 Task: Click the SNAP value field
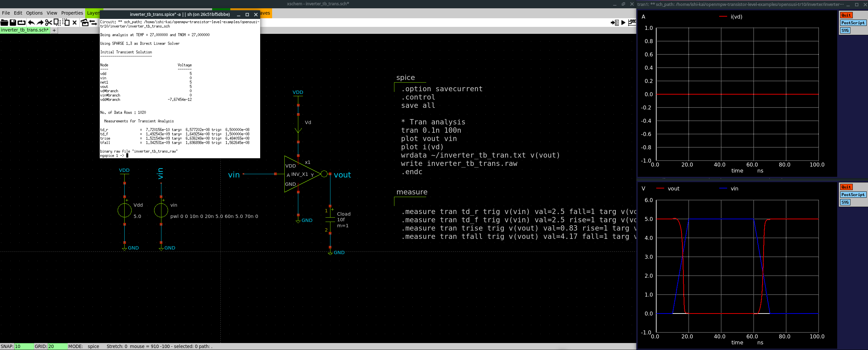click(x=24, y=346)
